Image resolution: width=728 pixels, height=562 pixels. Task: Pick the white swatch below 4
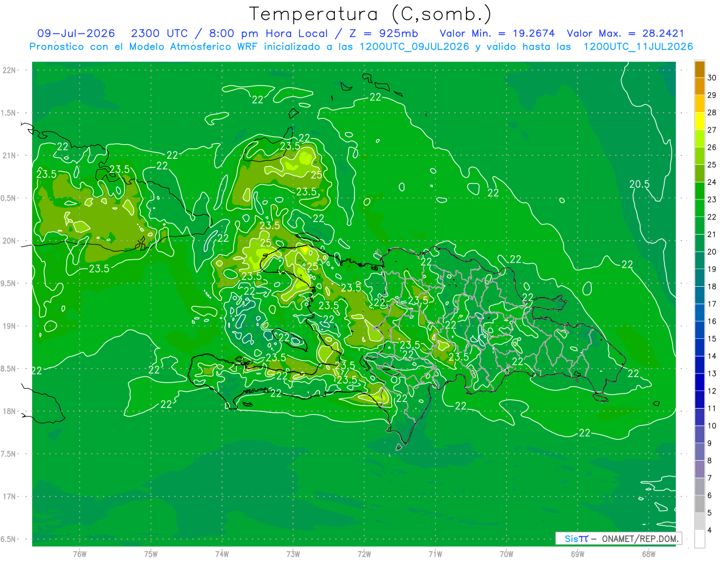(699, 540)
